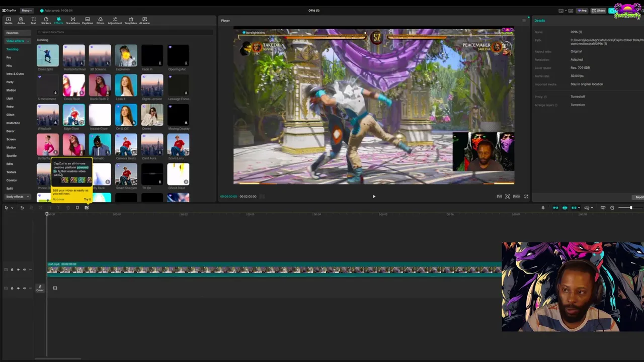Dismiss the tip with Not now
644x362 pixels.
coord(58,200)
